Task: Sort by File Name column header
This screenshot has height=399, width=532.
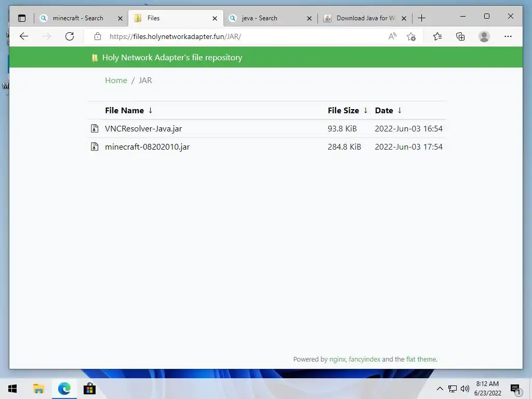Action: (x=124, y=111)
